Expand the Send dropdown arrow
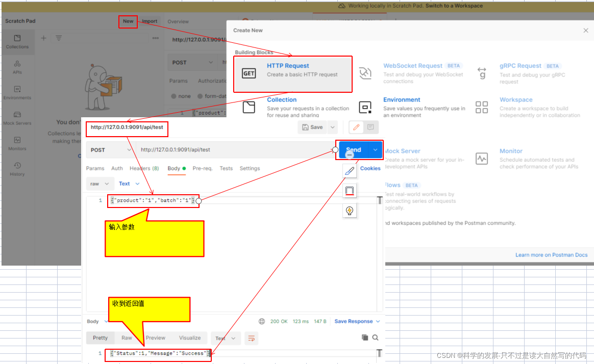 tap(375, 150)
